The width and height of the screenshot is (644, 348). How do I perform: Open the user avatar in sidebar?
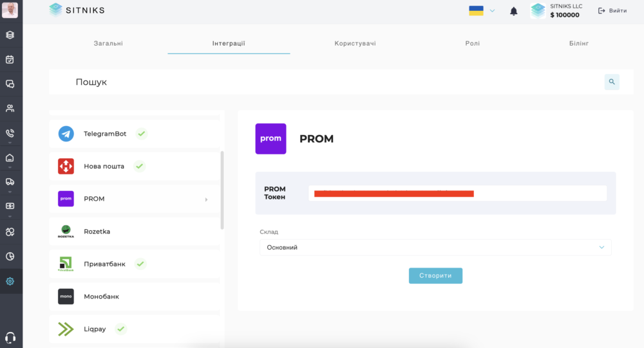point(10,10)
